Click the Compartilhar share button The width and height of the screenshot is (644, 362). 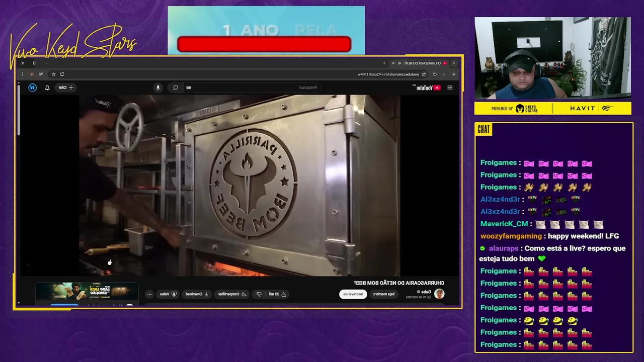click(231, 294)
